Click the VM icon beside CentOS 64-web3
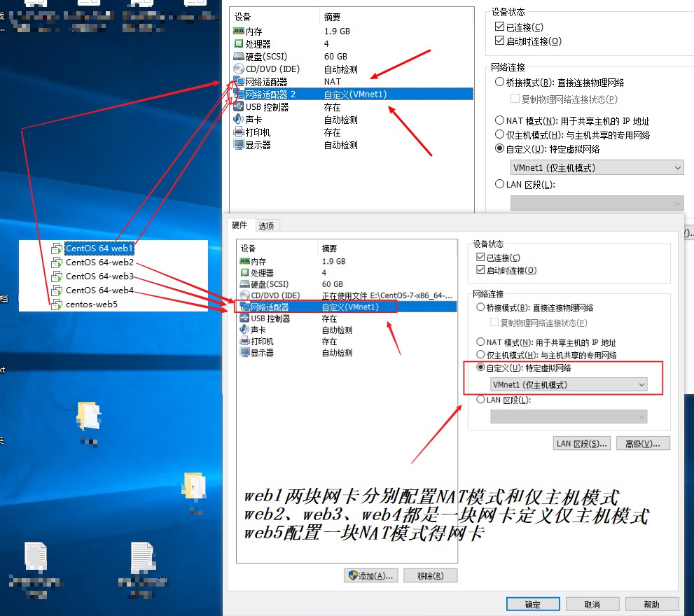 coord(57,276)
